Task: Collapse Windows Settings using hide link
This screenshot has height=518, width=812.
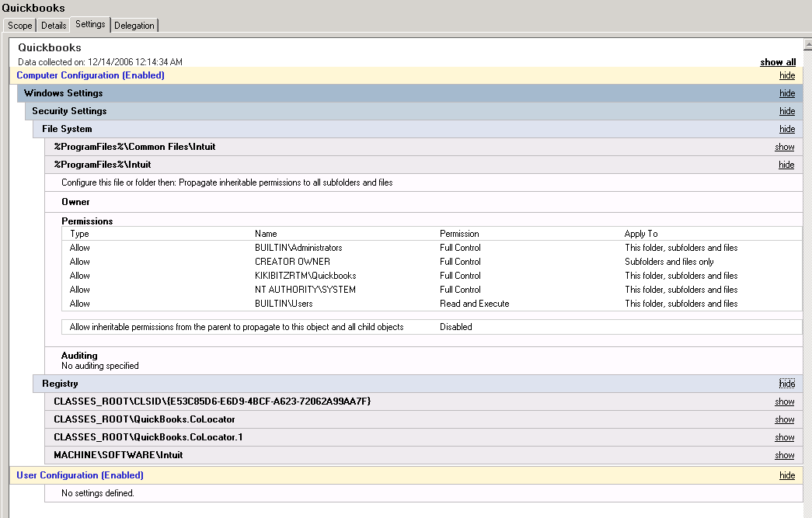Action: [786, 93]
